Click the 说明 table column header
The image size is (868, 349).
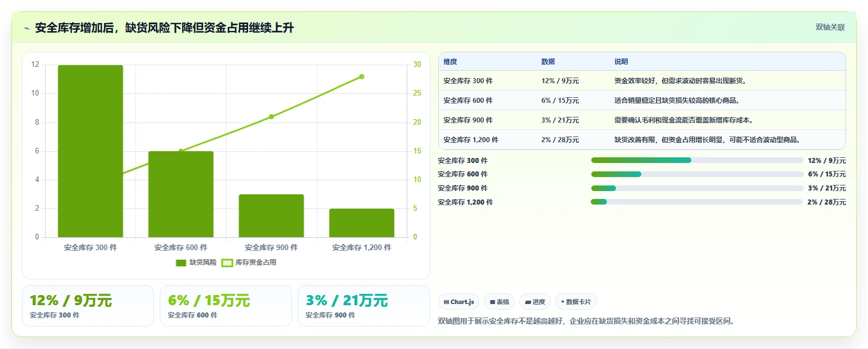tap(621, 62)
